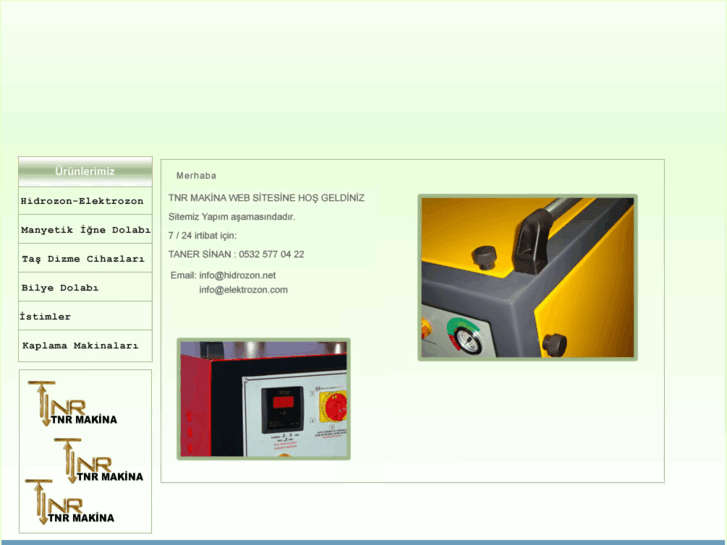
Task: View the red control panel photo
Action: click(x=263, y=399)
